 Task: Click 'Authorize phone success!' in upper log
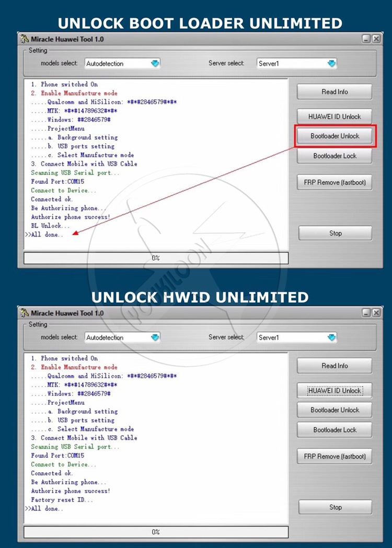pos(71,217)
